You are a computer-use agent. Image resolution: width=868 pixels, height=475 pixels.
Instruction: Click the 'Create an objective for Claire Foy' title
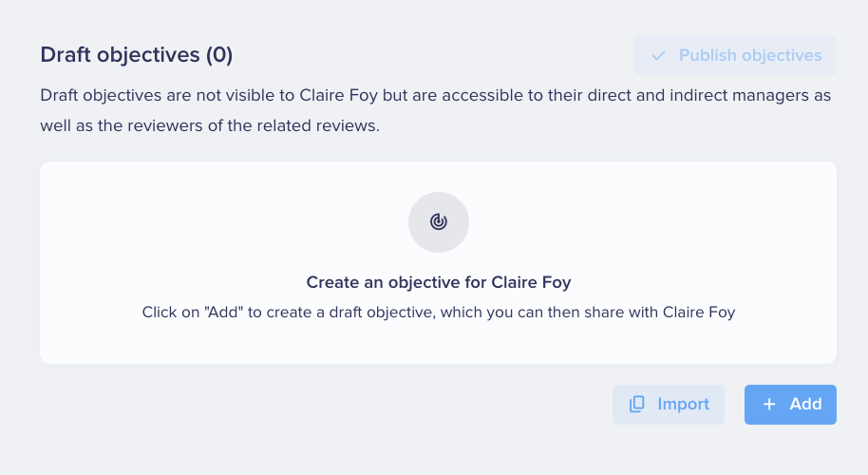click(x=439, y=282)
